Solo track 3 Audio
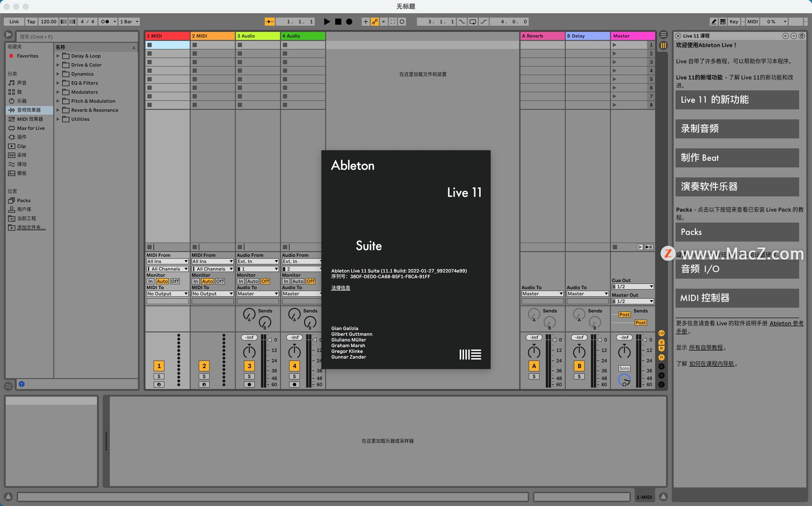This screenshot has width=812, height=506. (249, 377)
